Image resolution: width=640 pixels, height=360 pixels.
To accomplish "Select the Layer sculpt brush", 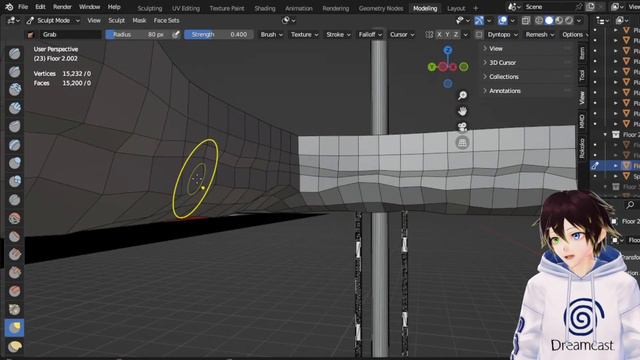I will 14,145.
